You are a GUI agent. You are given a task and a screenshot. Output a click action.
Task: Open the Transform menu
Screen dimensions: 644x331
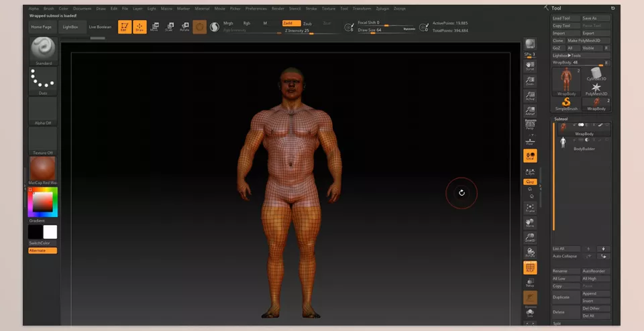point(362,9)
